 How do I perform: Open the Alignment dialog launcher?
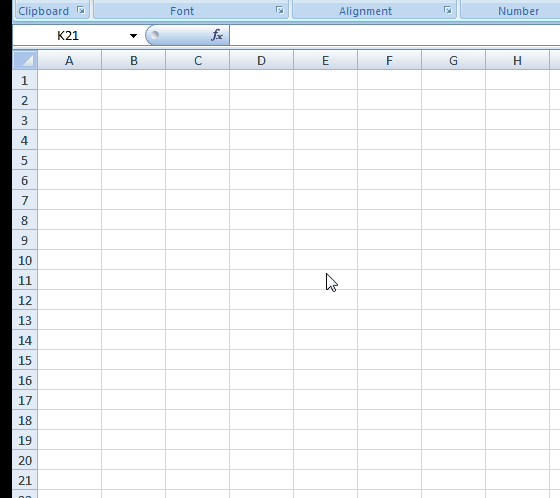tap(448, 10)
